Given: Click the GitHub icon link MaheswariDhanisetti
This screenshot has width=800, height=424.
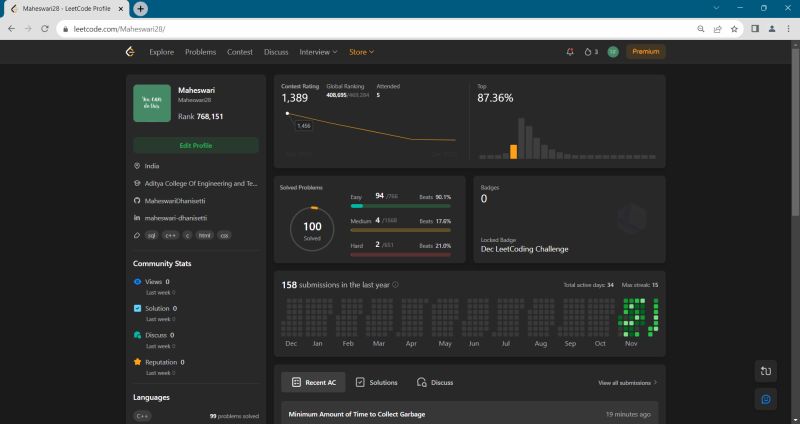Looking at the screenshot, I should (x=137, y=201).
